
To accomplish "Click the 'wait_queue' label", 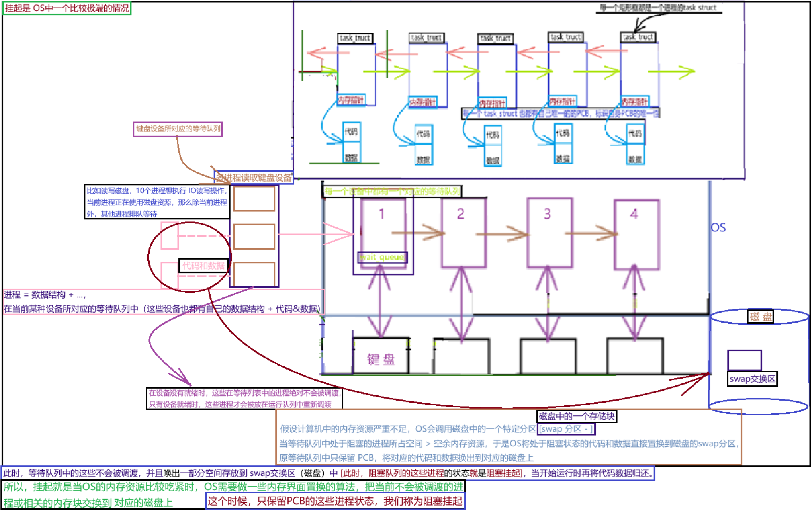I will pos(382,257).
